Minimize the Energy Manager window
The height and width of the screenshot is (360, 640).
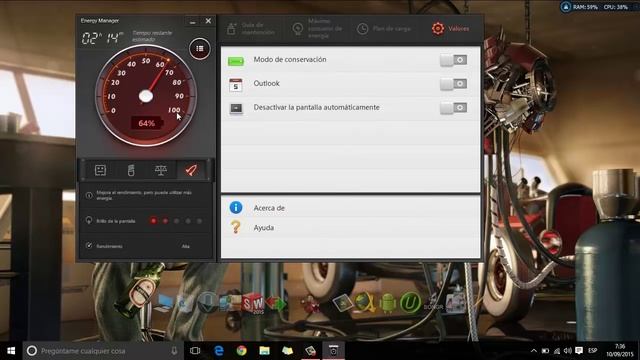point(193,21)
